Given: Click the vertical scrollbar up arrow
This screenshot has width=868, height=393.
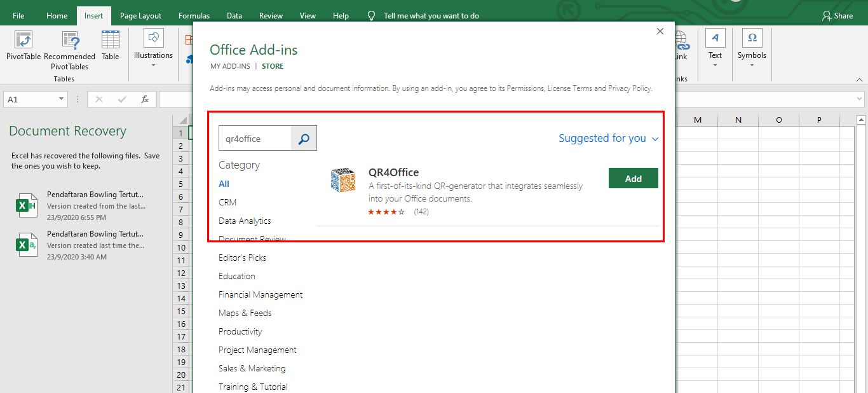Looking at the screenshot, I should point(861,120).
